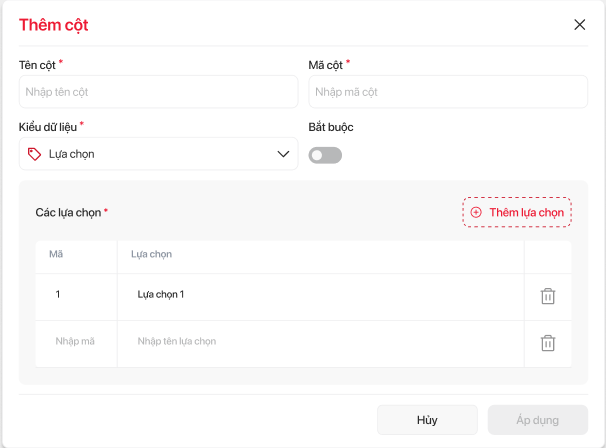Click the Áp dụng button
The width and height of the screenshot is (606, 448).
(x=538, y=420)
